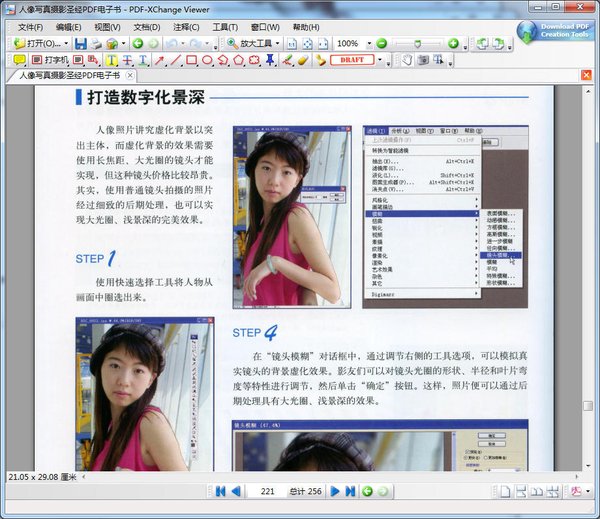Select the underline text tool
This screenshot has height=519, width=600.
(143, 60)
